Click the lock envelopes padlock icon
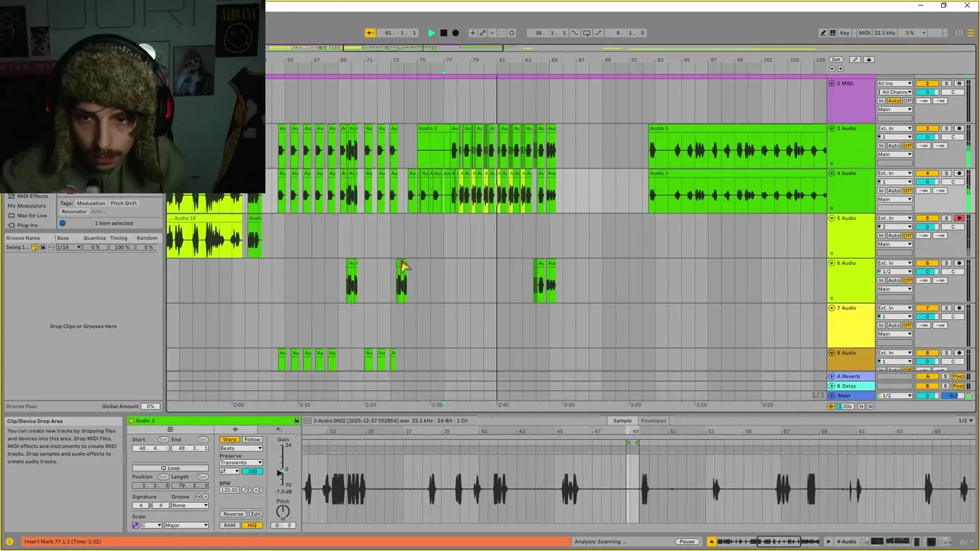 pos(868,60)
